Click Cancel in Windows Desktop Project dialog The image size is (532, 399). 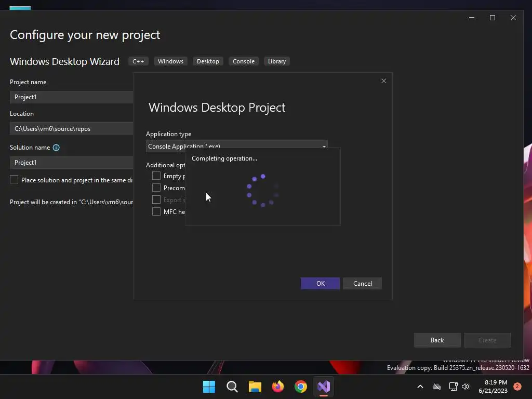click(x=362, y=283)
